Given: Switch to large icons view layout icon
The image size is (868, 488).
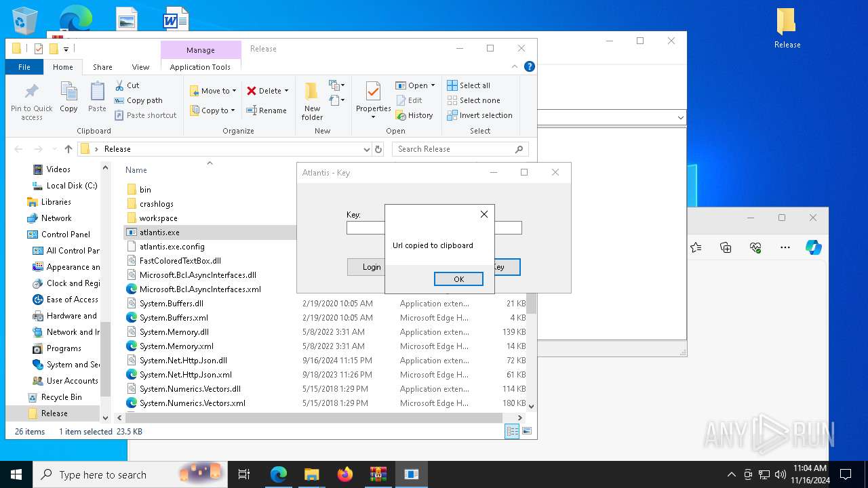Looking at the screenshot, I should click(527, 431).
